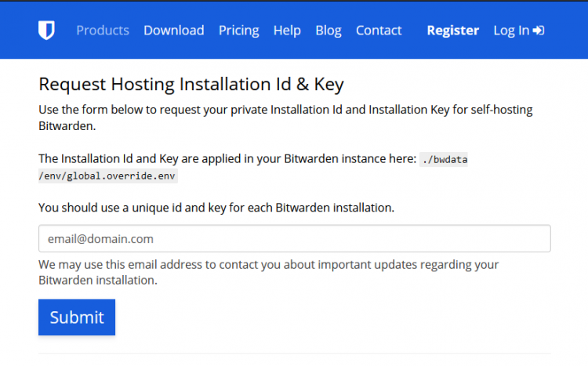Click the email usage notice text
The height and width of the screenshot is (366, 588).
click(268, 272)
